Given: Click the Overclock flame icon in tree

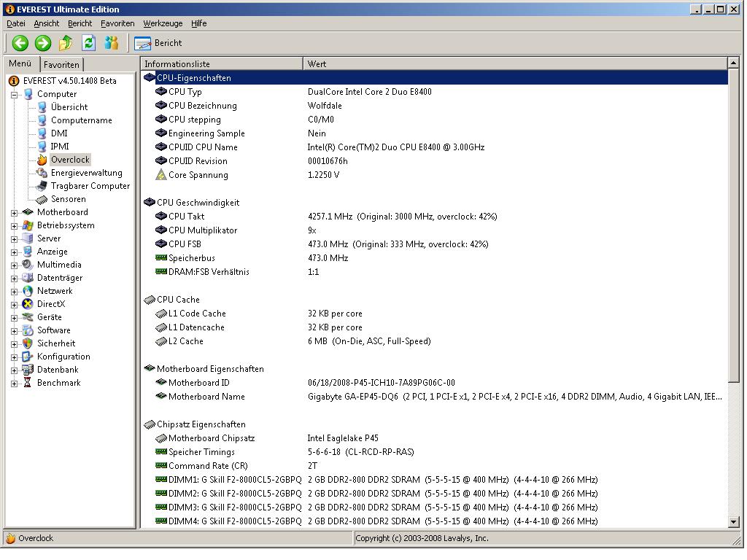Looking at the screenshot, I should click(42, 160).
